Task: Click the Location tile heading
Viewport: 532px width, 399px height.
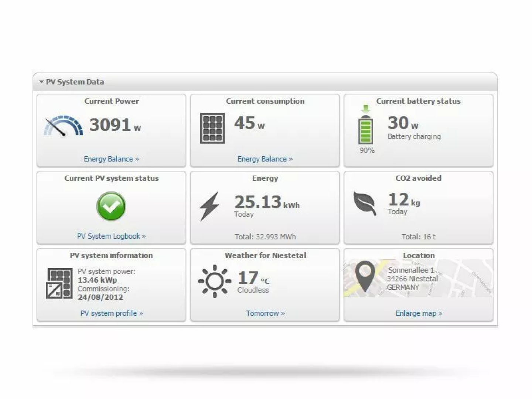Action: tap(419, 255)
